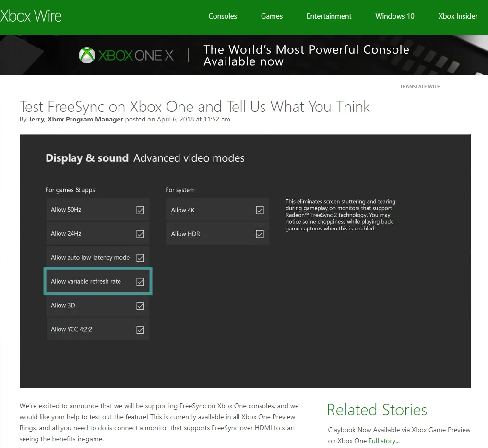Open the Xbox One X banner ad
488x448 pixels.
pos(244,55)
